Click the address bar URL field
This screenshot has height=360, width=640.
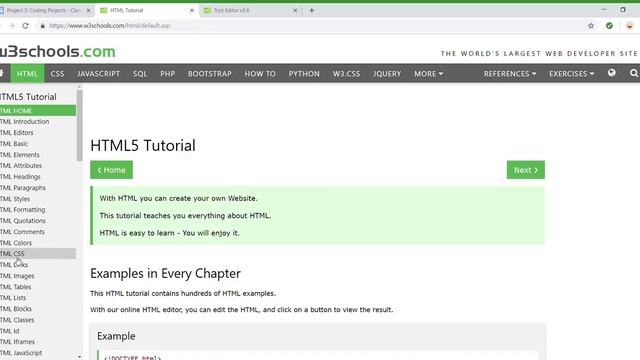(310, 26)
